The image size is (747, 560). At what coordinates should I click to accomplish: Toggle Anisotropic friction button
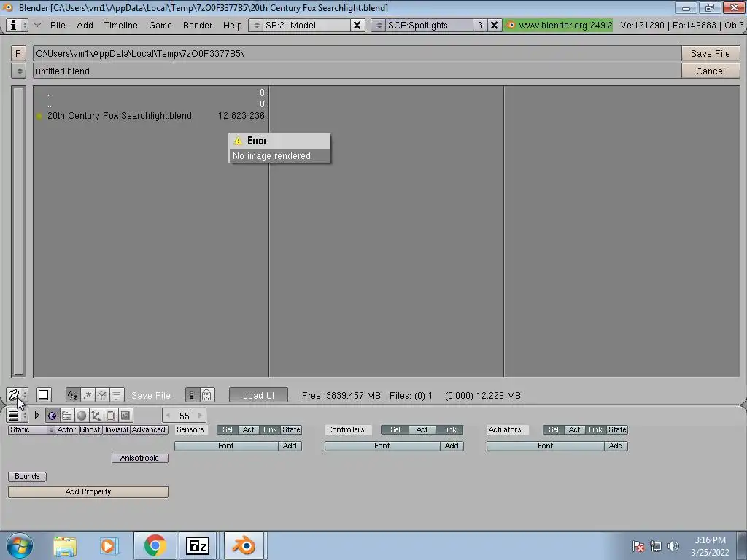click(x=139, y=458)
